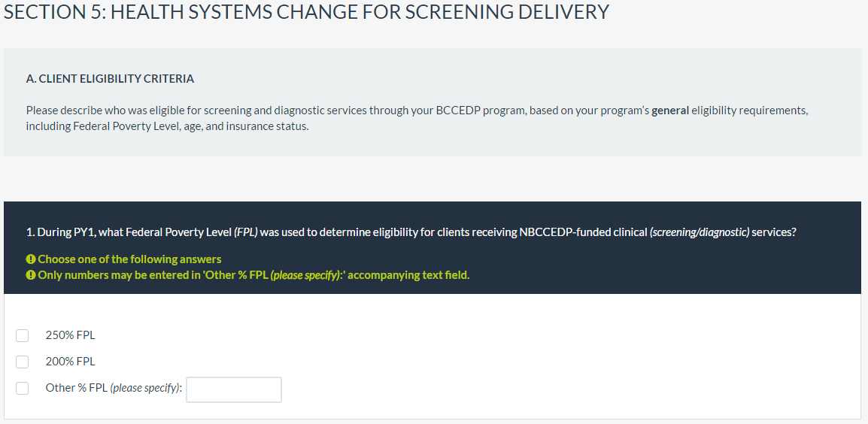Check the 250% FPL checkbox

click(23, 335)
